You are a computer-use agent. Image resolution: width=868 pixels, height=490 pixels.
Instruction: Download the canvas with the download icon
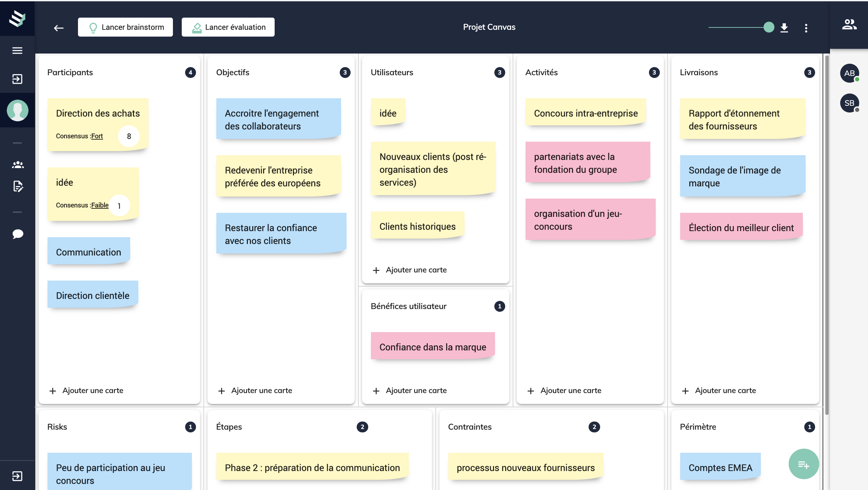[x=784, y=28]
